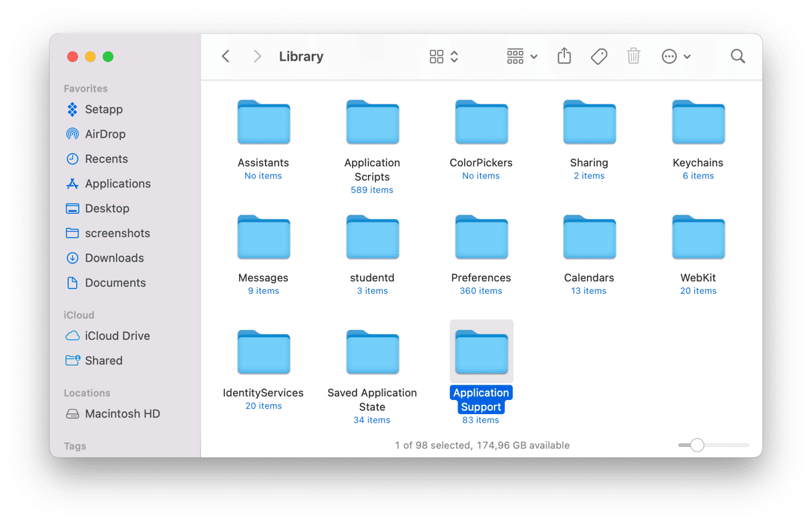Click '6 items' under Keychains
This screenshot has width=812, height=523.
tap(698, 176)
